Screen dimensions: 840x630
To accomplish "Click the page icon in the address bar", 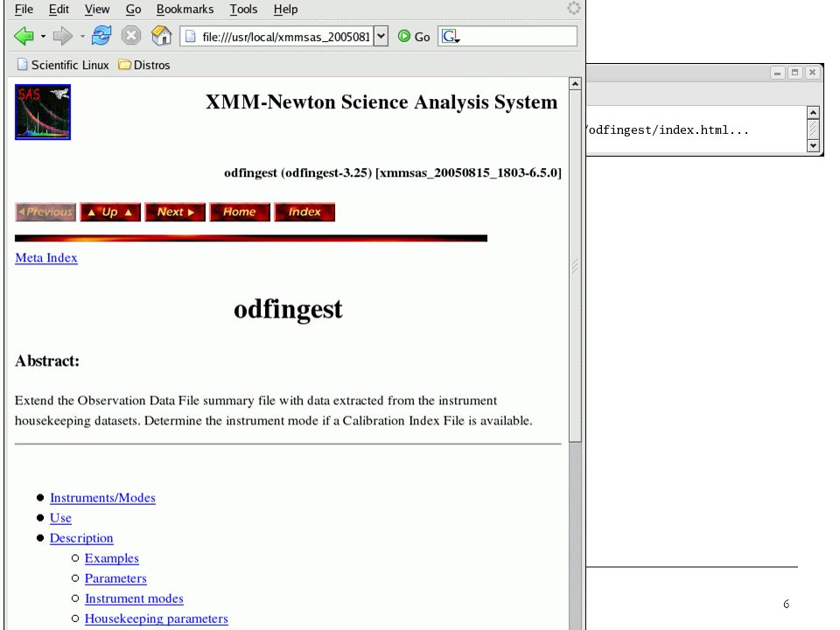I will click(x=190, y=37).
